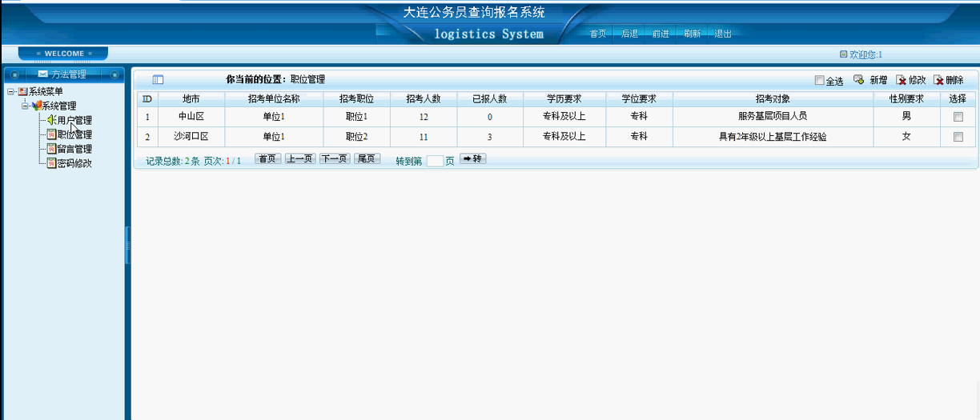Focus the 转到第 page number input
Screen dimensions: 980x420
pos(435,160)
